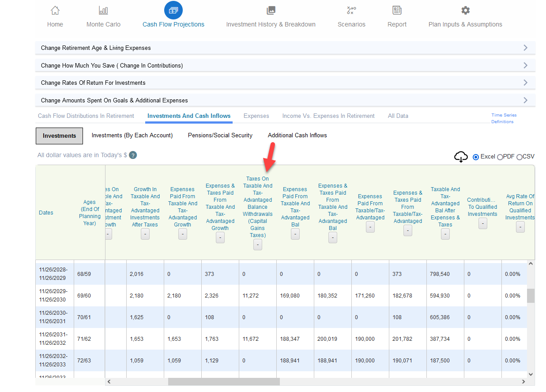The image size is (546, 392).
Task: Select the Excel export format
Action: pyautogui.click(x=476, y=157)
